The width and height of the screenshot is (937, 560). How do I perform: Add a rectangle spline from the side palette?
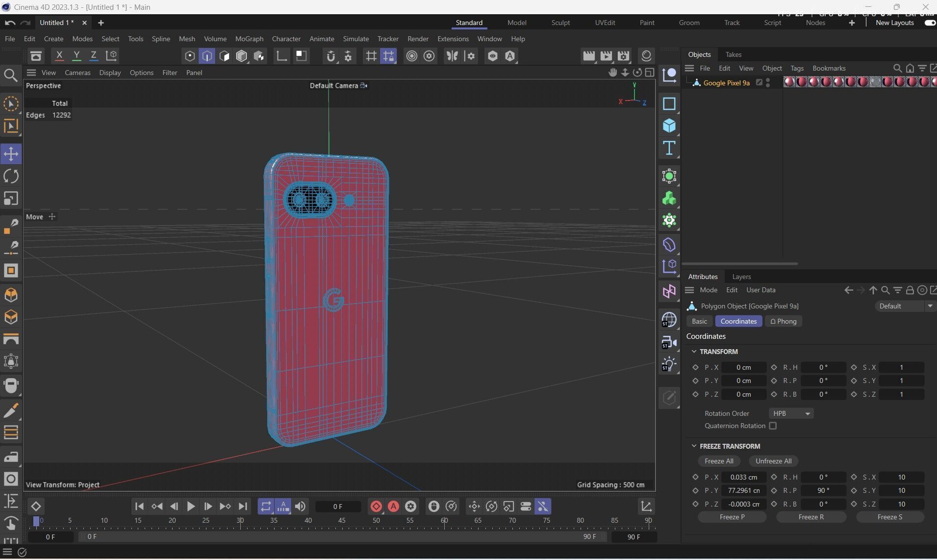(669, 103)
